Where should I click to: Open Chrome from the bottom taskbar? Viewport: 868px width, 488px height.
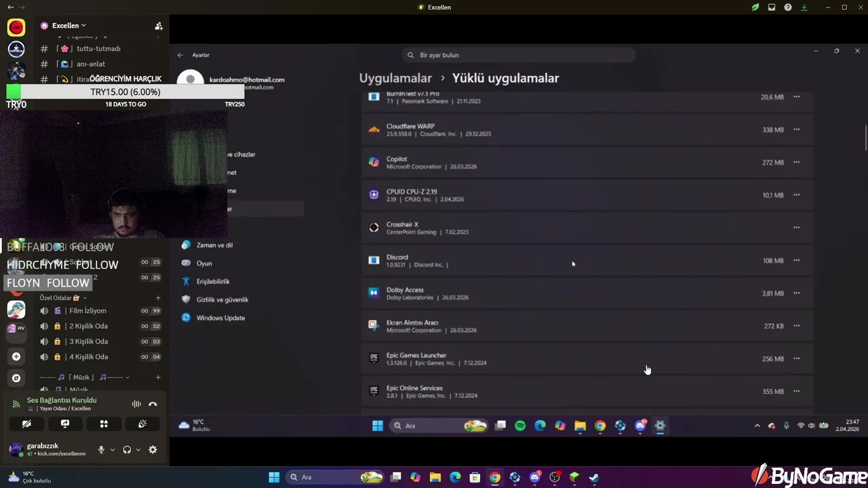pos(495,477)
